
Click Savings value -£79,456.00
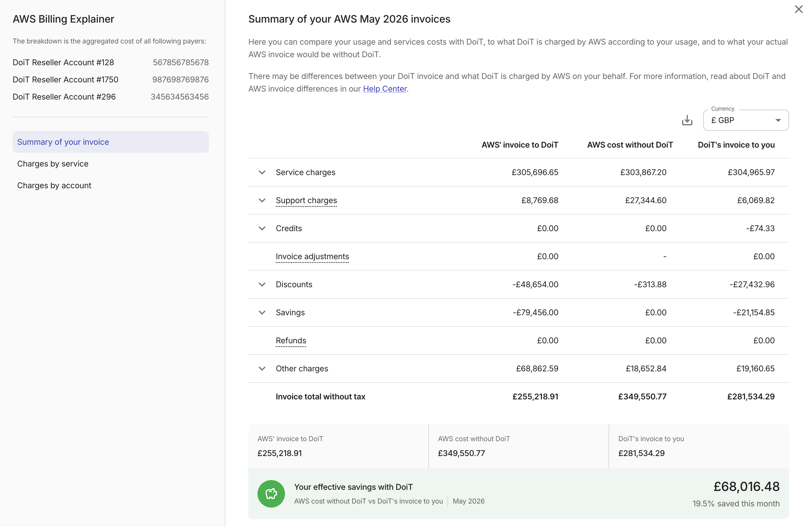535,312
